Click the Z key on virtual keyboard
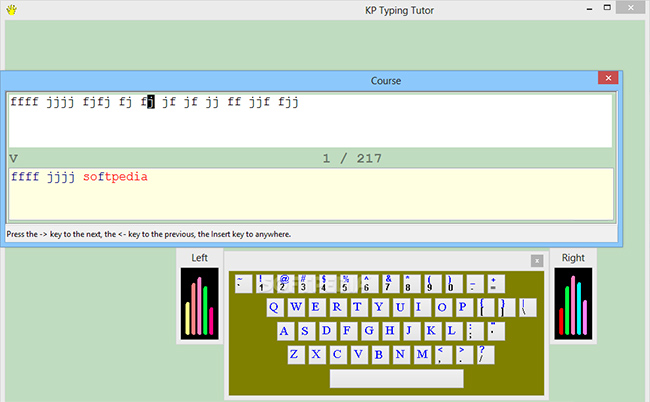The image size is (650, 402). pos(296,355)
